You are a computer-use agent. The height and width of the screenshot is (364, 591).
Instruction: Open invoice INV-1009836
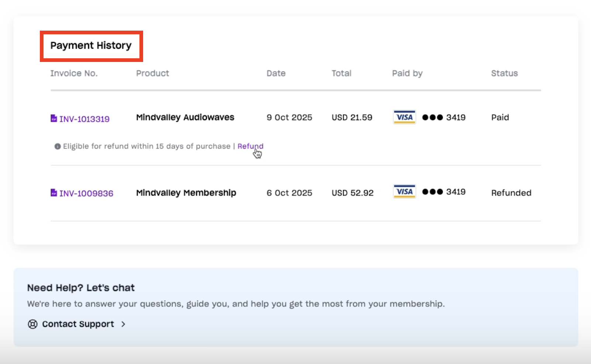pyautogui.click(x=87, y=193)
